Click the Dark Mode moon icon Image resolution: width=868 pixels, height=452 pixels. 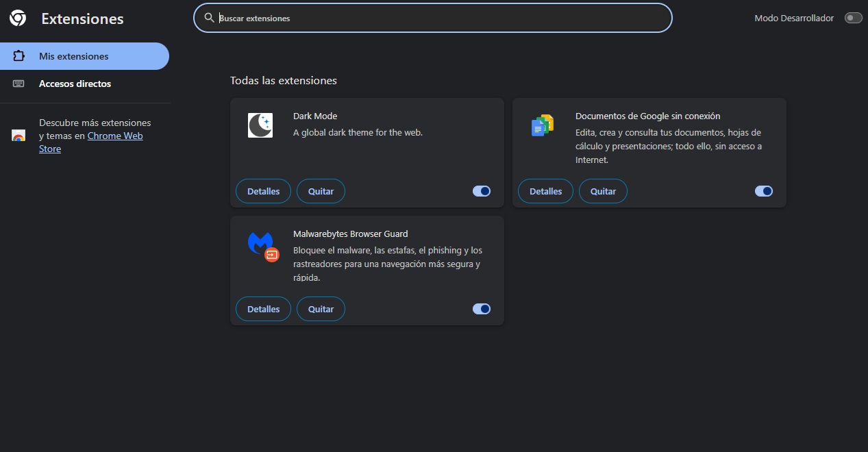(260, 125)
